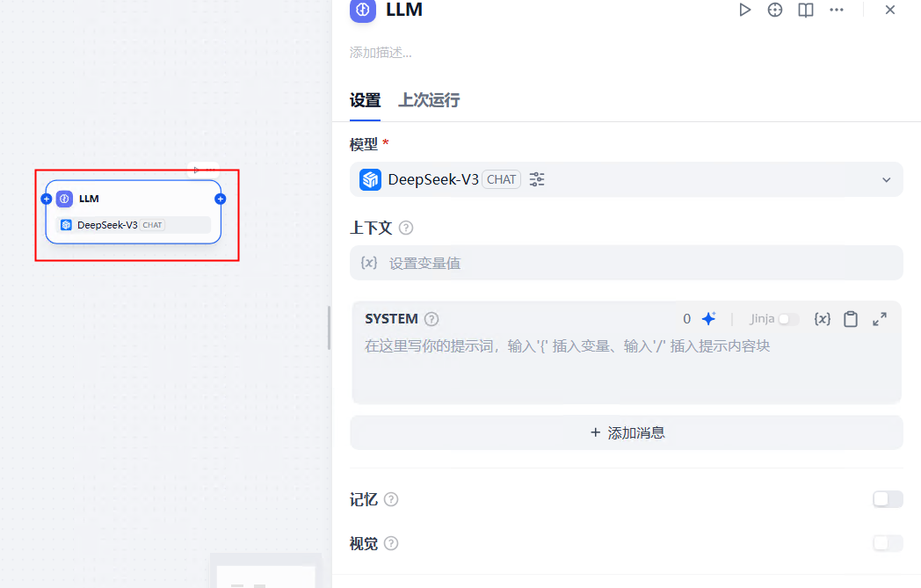Copy the SYSTEM prompt via clipboard icon

850,318
